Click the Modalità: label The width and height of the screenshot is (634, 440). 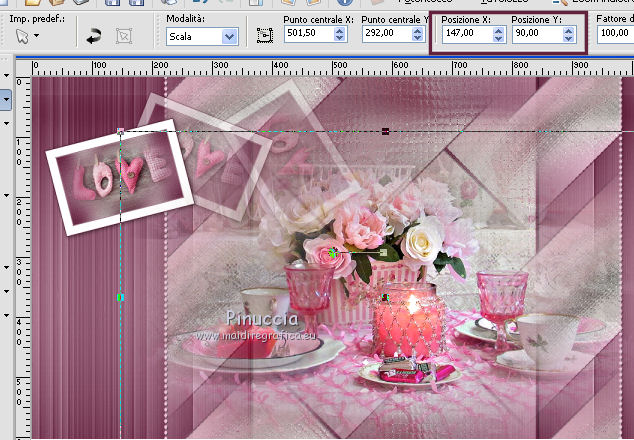click(x=186, y=19)
